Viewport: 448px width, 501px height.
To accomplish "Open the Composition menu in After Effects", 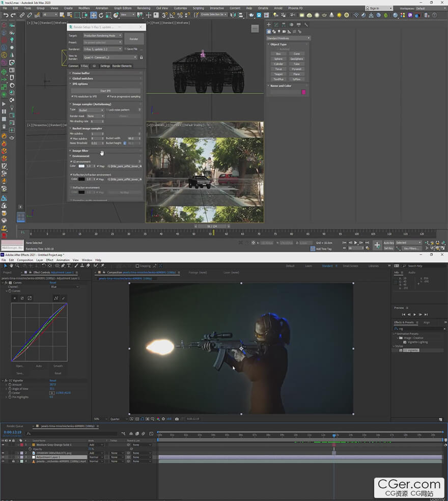I will (25, 260).
